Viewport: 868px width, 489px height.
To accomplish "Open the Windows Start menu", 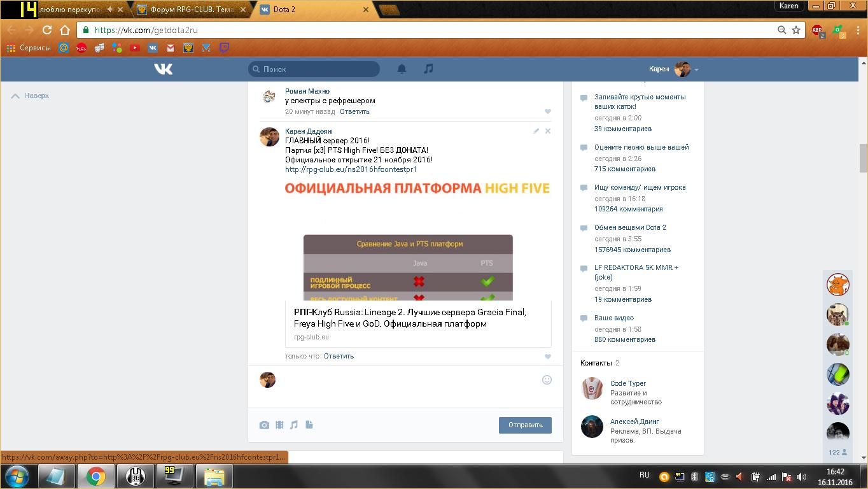I will click(17, 476).
